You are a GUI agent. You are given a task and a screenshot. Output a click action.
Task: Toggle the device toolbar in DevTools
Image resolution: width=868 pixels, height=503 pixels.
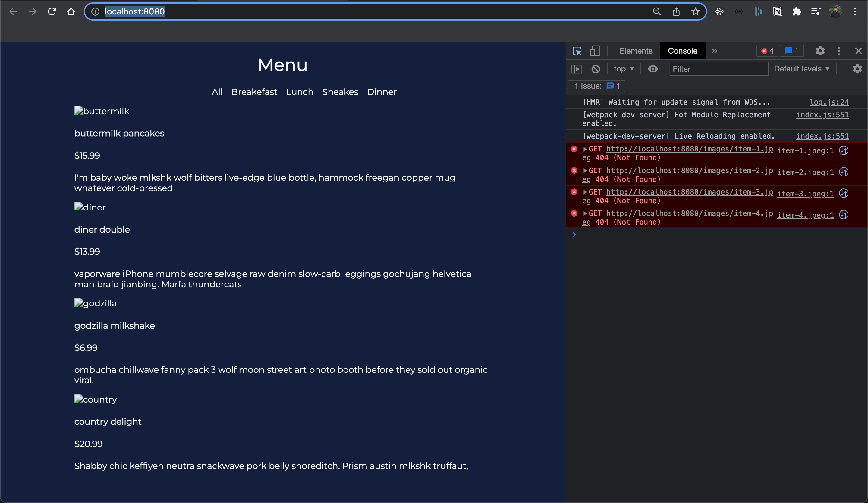click(595, 51)
